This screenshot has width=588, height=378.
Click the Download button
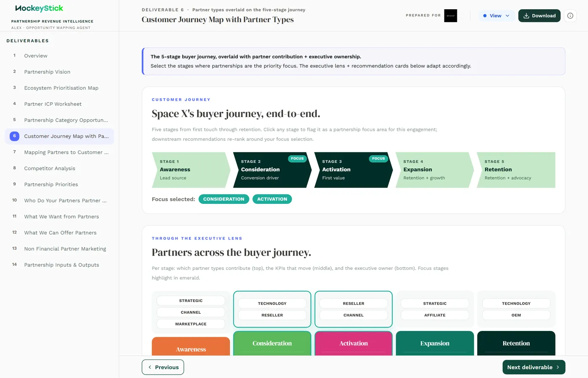click(539, 16)
